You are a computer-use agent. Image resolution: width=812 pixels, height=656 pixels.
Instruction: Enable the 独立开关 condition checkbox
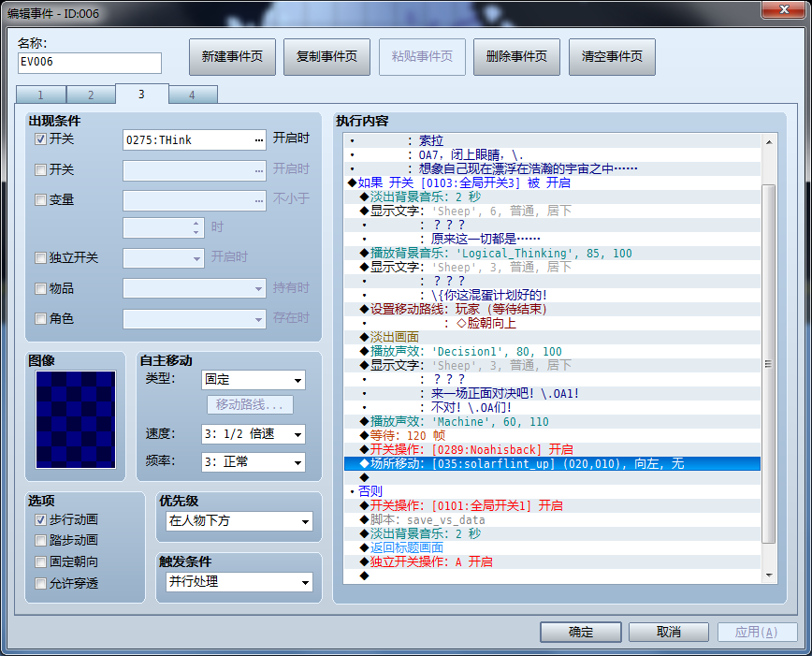(40, 257)
